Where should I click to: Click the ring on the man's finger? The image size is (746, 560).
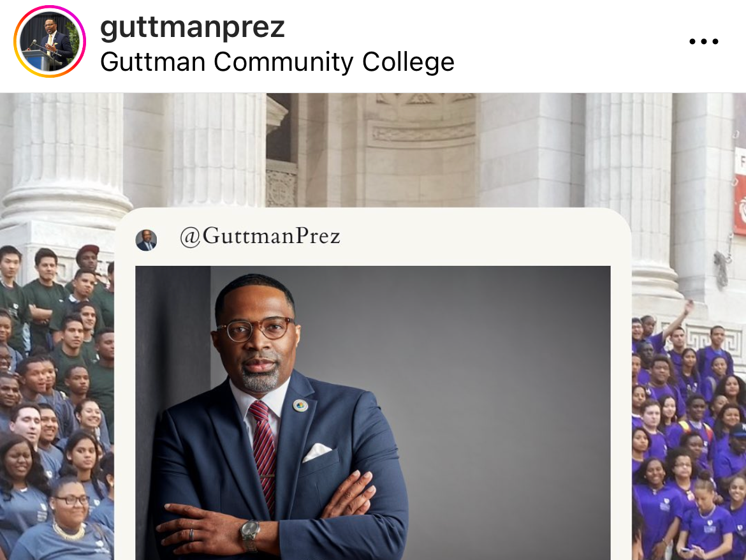(192, 534)
